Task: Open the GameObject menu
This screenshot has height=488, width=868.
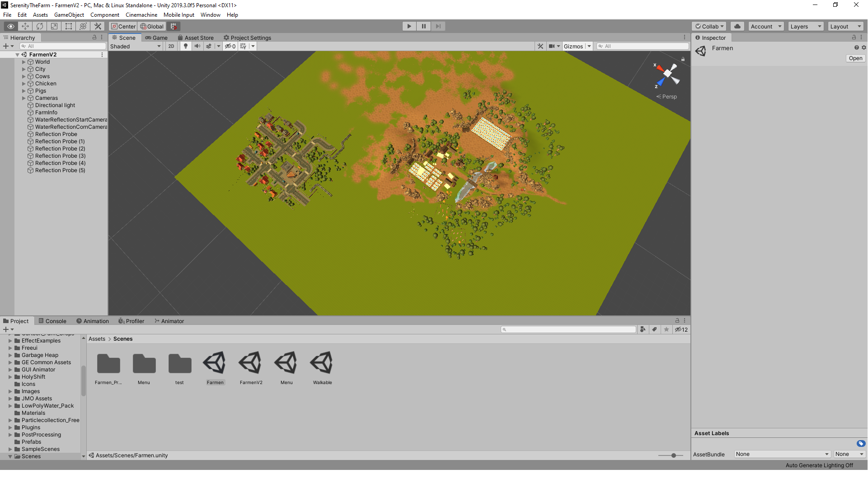Action: point(69,15)
